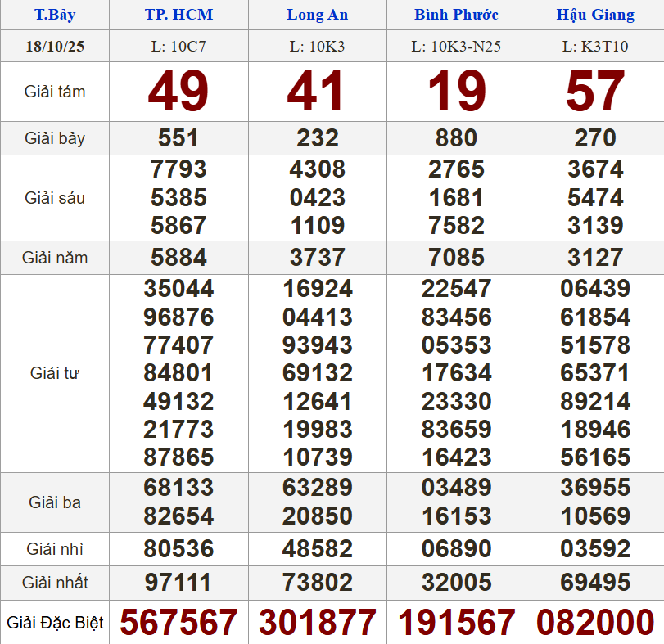Image resolution: width=664 pixels, height=644 pixels.
Task: Click the Giải tư row label
Action: coord(55,373)
